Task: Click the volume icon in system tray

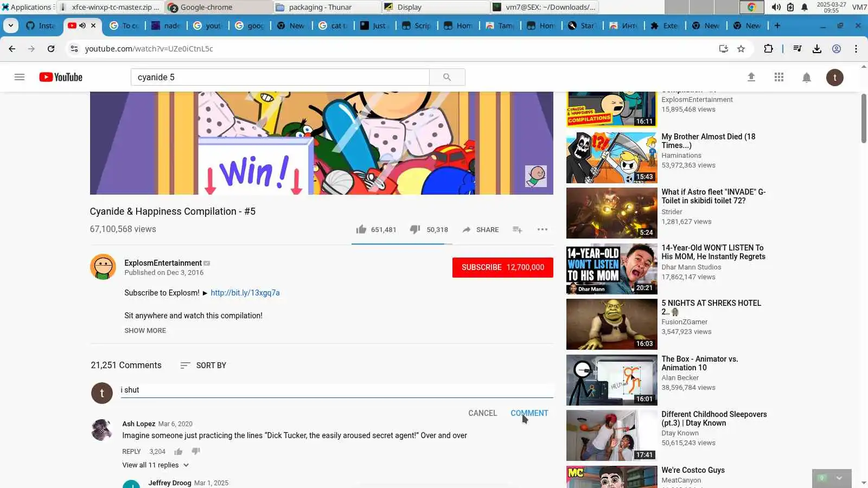Action: (x=776, y=7)
